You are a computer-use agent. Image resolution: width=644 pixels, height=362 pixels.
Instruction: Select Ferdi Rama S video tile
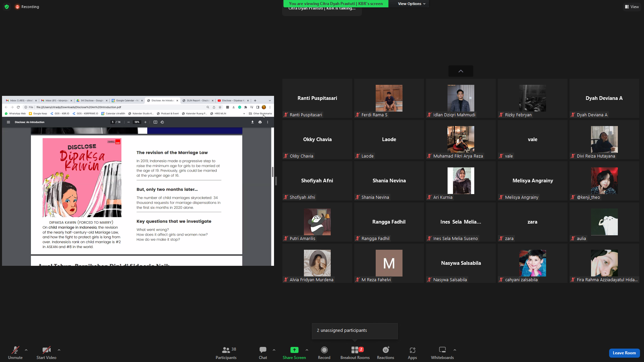click(x=389, y=98)
